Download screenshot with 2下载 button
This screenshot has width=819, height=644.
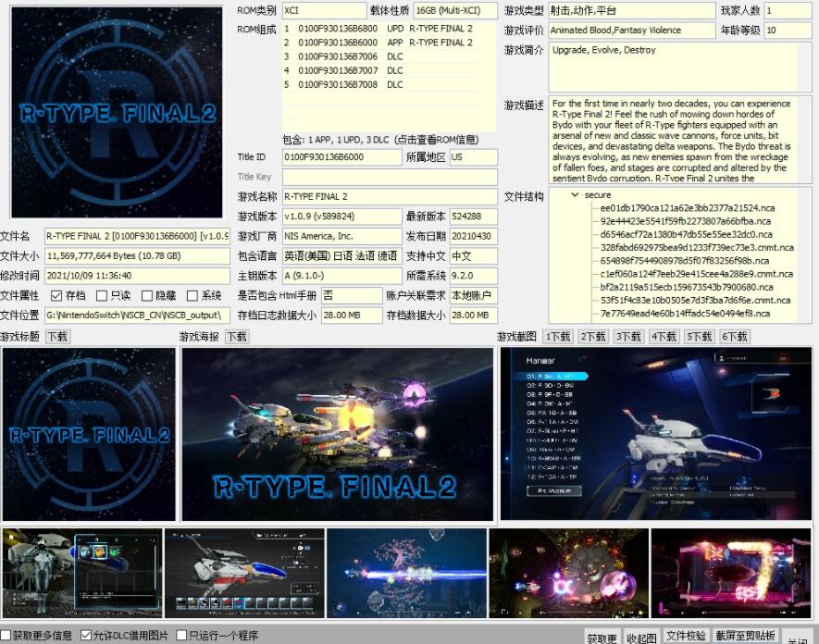(593, 337)
